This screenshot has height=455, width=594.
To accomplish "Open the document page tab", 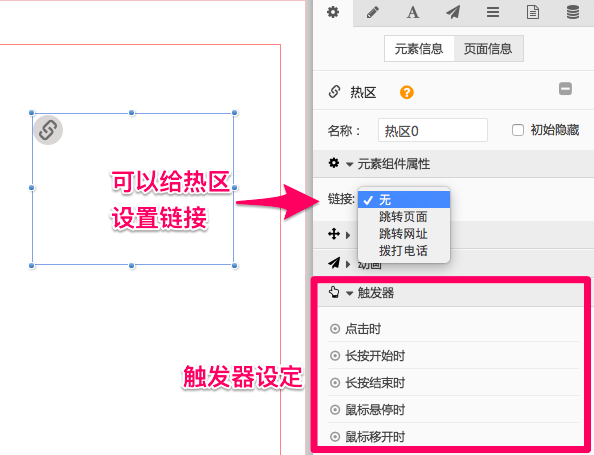I will [x=533, y=12].
